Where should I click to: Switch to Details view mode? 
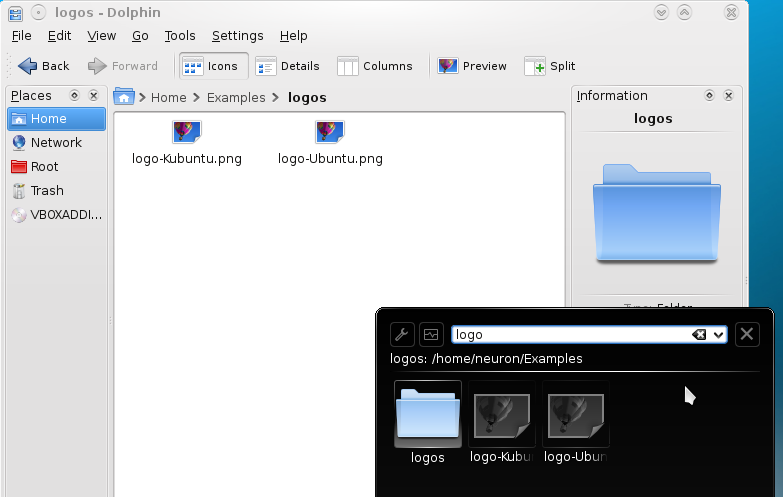[x=287, y=66]
